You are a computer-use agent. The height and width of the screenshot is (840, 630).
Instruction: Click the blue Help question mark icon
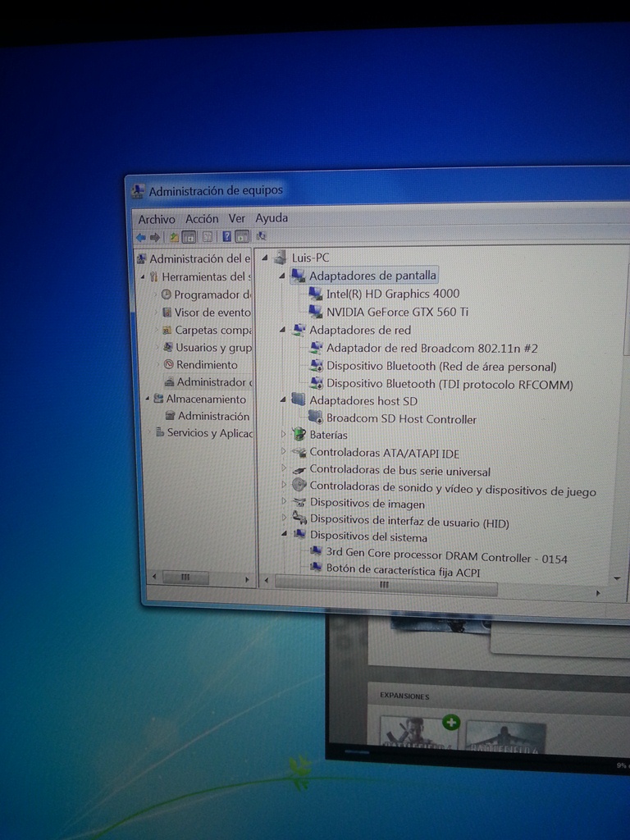[x=226, y=236]
